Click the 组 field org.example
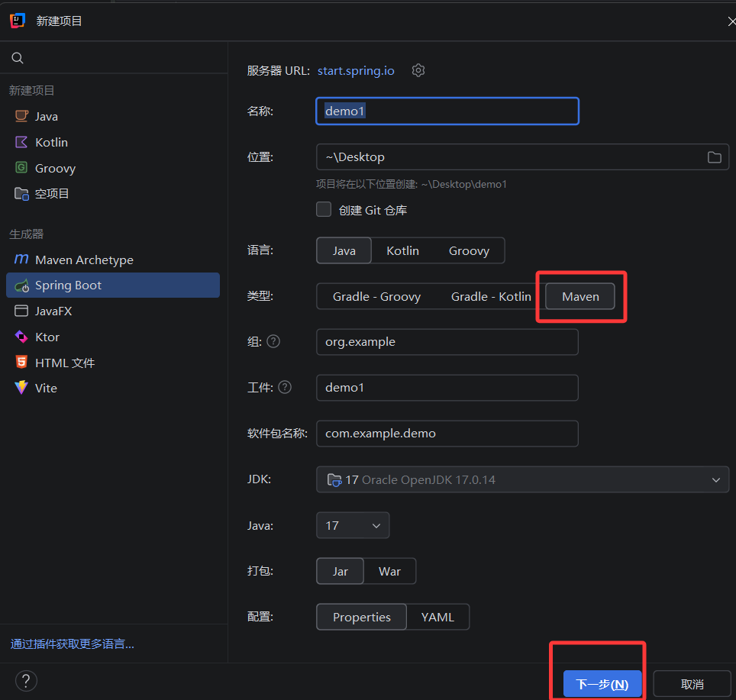 447,341
